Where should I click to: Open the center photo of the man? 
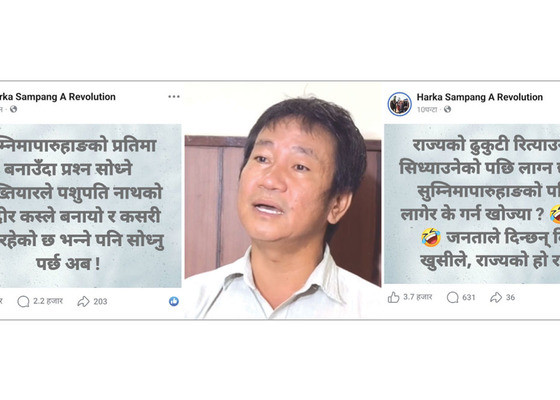[283, 201]
